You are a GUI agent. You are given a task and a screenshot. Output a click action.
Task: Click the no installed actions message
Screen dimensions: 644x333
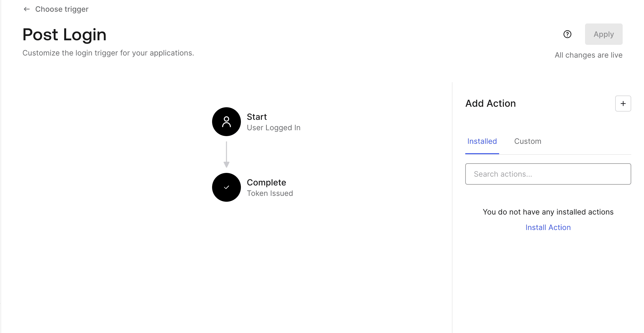pyautogui.click(x=548, y=212)
